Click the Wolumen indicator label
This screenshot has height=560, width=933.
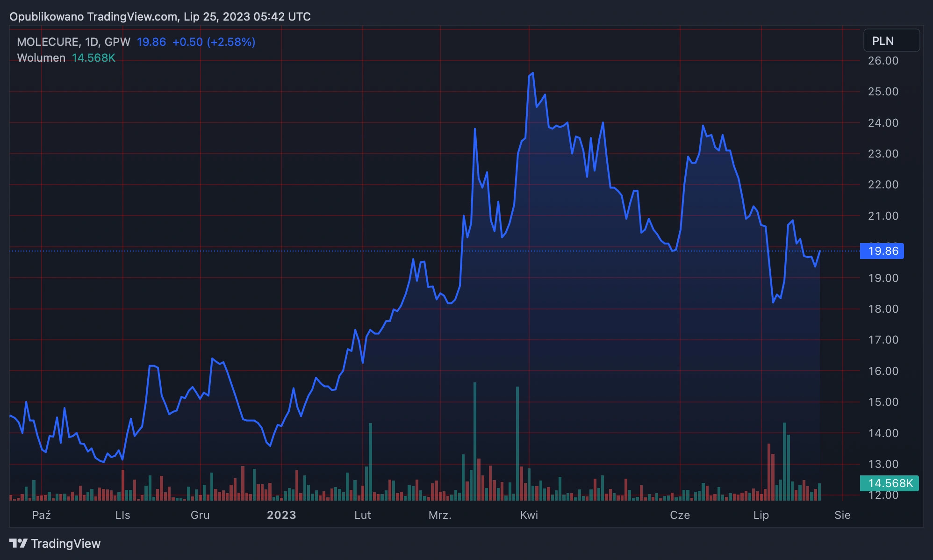(41, 58)
